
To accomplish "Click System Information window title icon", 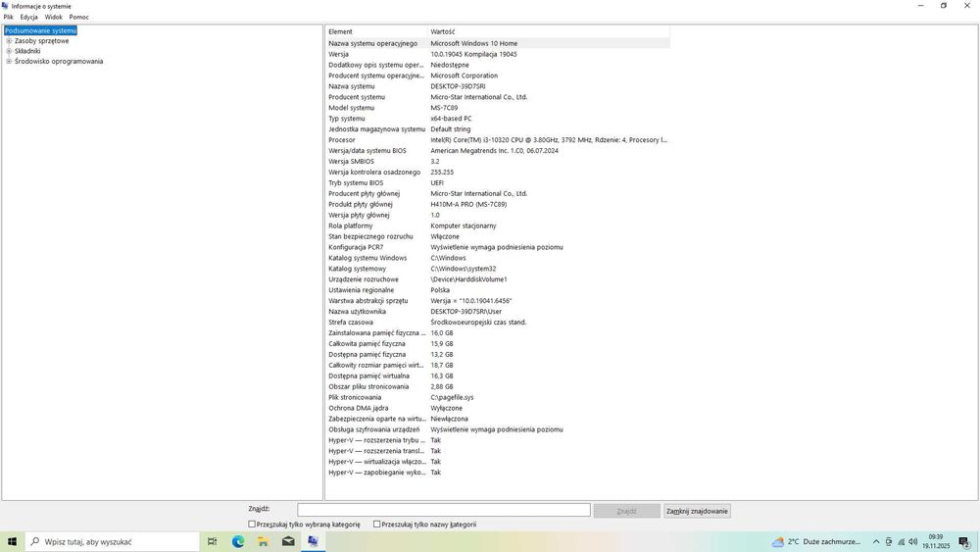I will click(6, 6).
